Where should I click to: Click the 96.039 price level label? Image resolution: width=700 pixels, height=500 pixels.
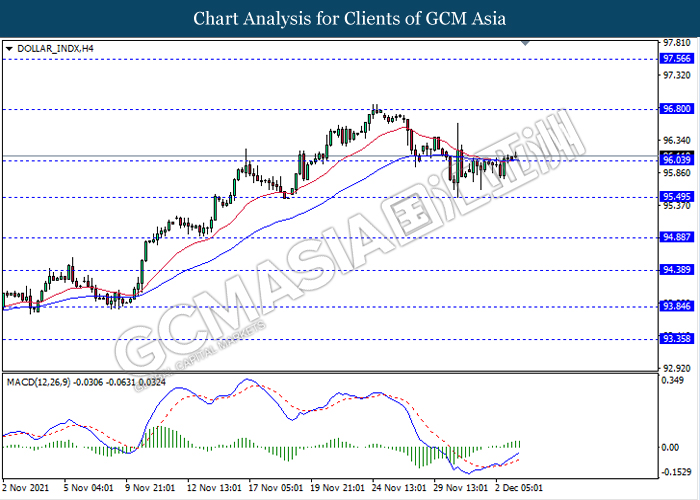(x=677, y=160)
